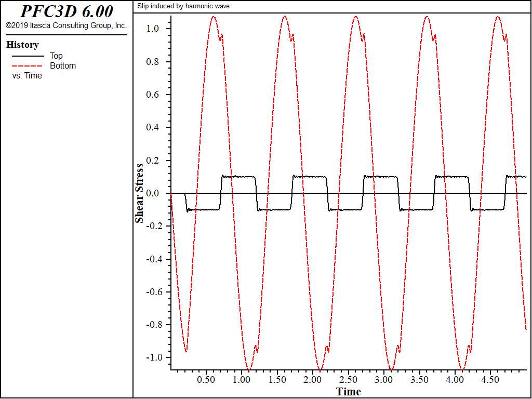This screenshot has width=532, height=399.
Task: Click the 1.0 y-axis tick label
Action: (153, 29)
